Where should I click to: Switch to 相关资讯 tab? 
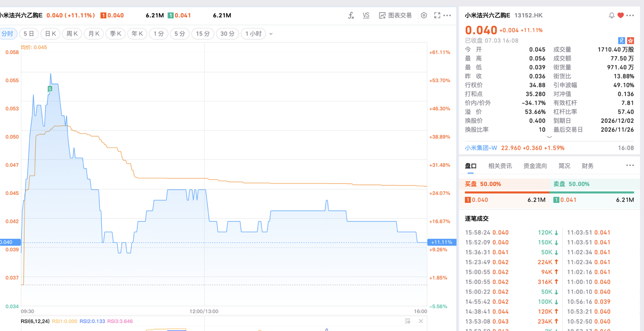click(x=500, y=166)
